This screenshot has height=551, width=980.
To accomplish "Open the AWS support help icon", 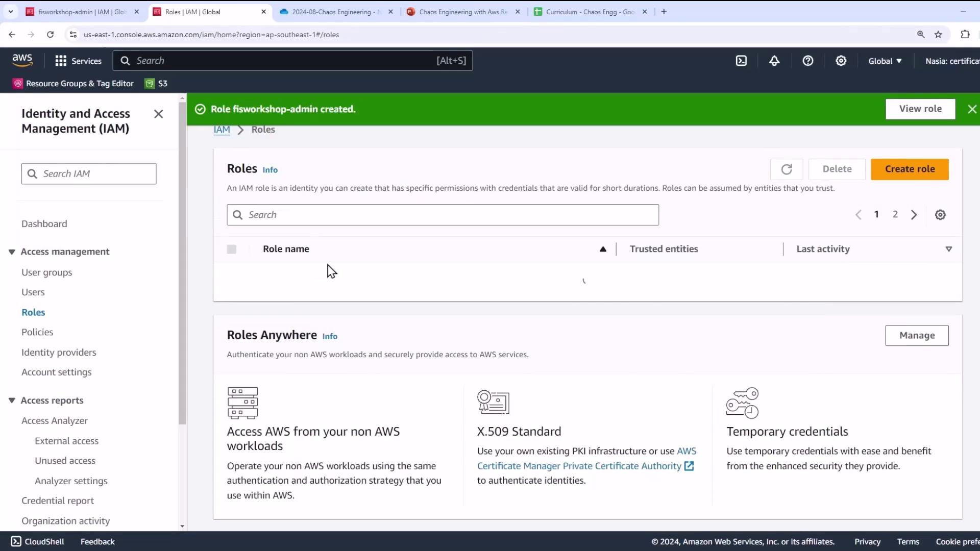I will click(807, 61).
